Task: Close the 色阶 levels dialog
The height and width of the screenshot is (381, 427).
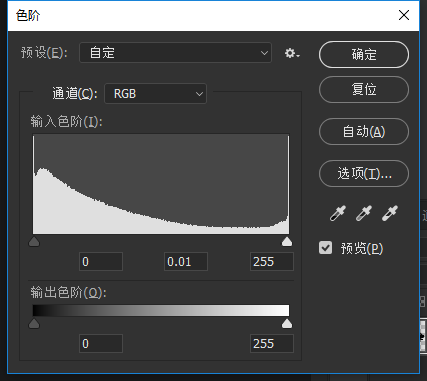Action: coord(404,15)
